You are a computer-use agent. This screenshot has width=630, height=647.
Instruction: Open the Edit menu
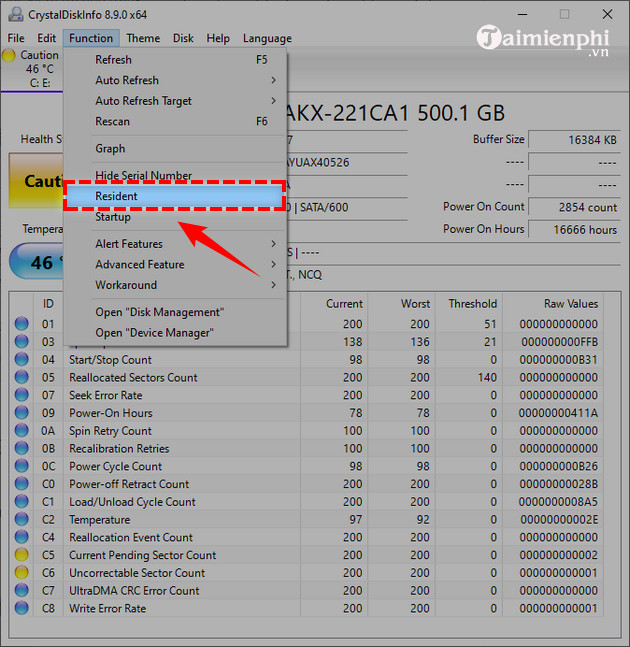click(46, 38)
